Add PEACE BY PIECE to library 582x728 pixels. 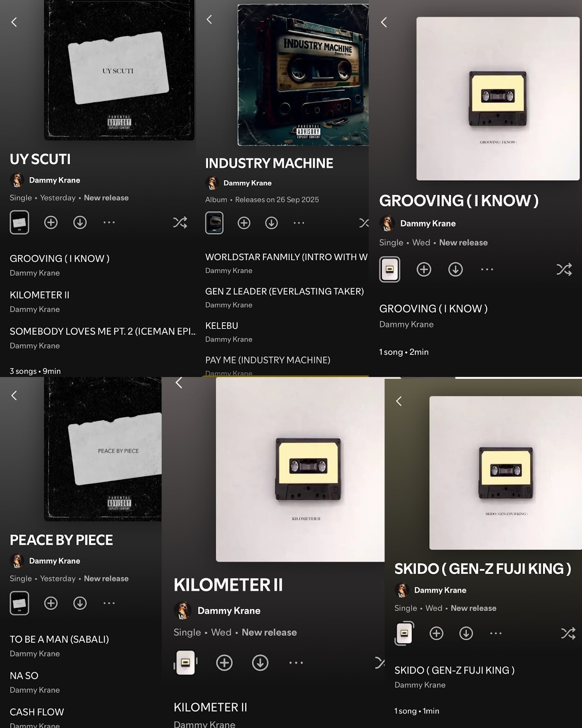(x=51, y=603)
